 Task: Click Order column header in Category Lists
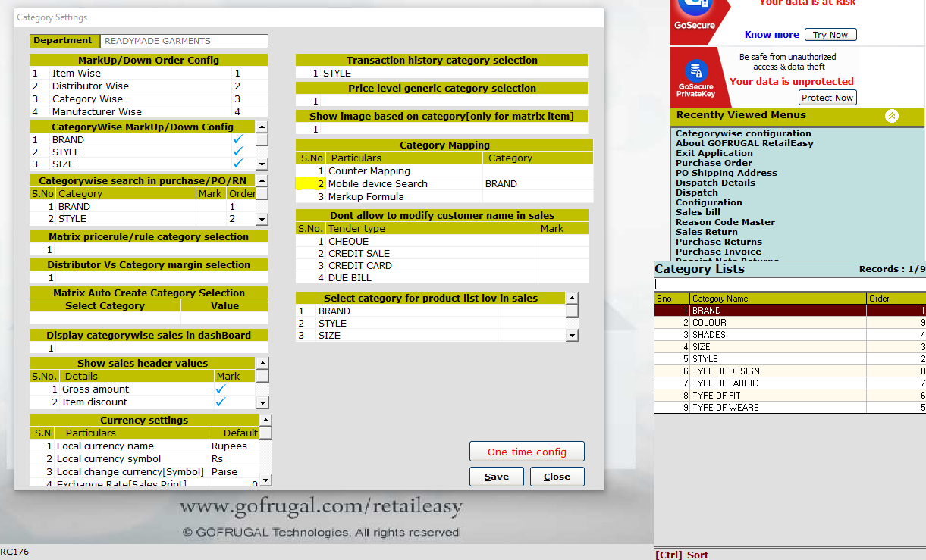[x=896, y=299]
